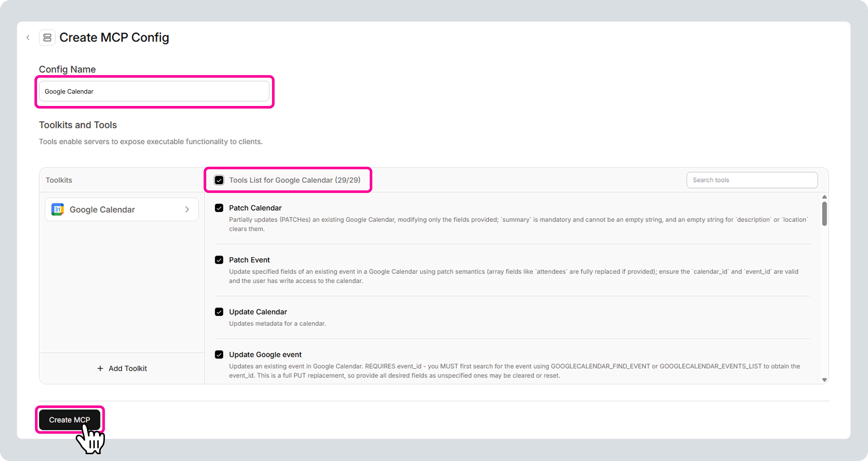
Task: Toggle the Update Google event checkbox
Action: pos(219,354)
